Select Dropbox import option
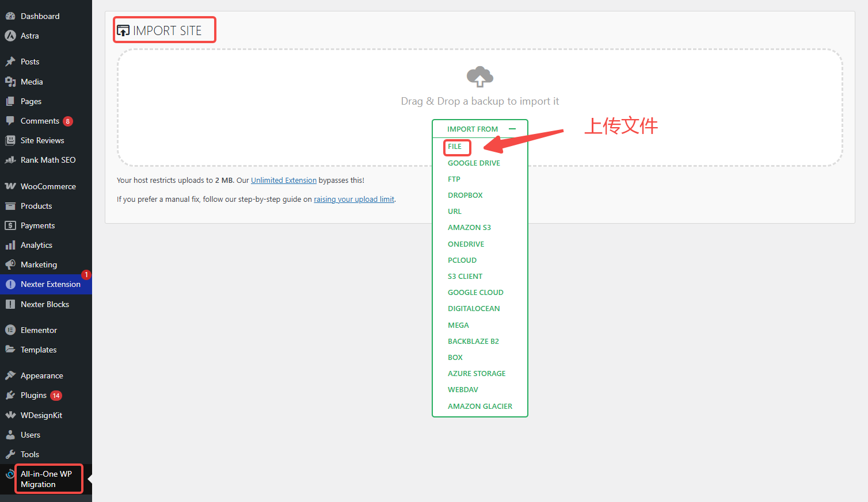Image resolution: width=868 pixels, height=502 pixels. pos(465,196)
